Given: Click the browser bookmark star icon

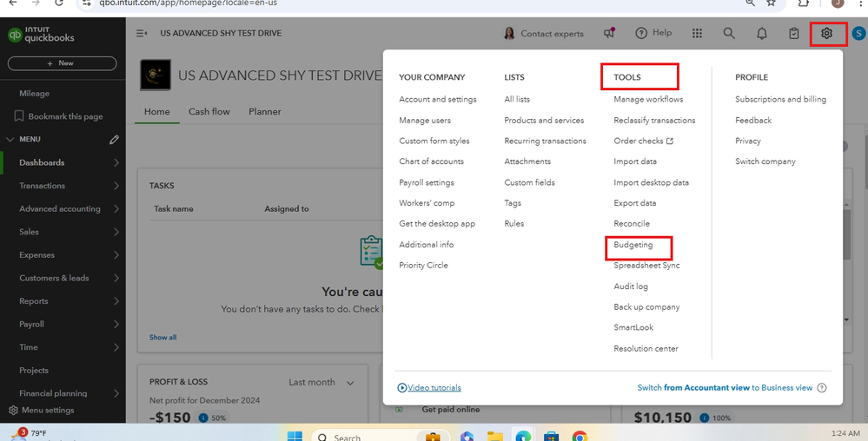Looking at the screenshot, I should (772, 3).
